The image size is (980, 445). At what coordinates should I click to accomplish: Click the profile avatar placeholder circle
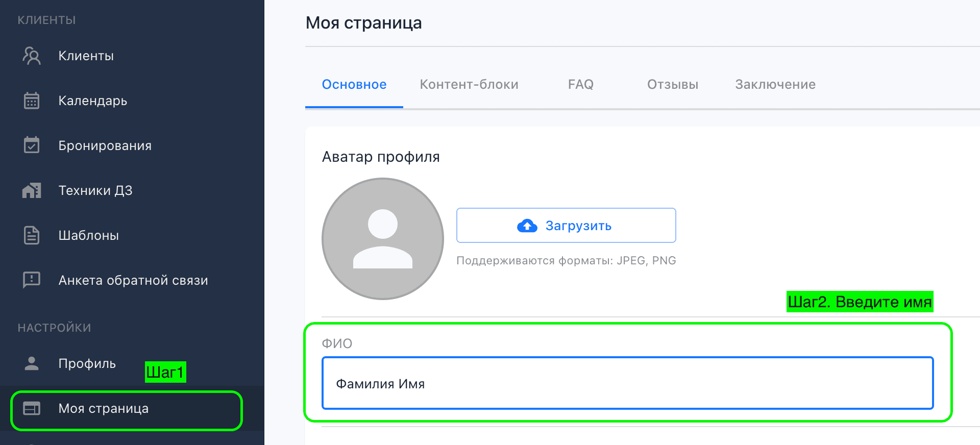point(382,239)
